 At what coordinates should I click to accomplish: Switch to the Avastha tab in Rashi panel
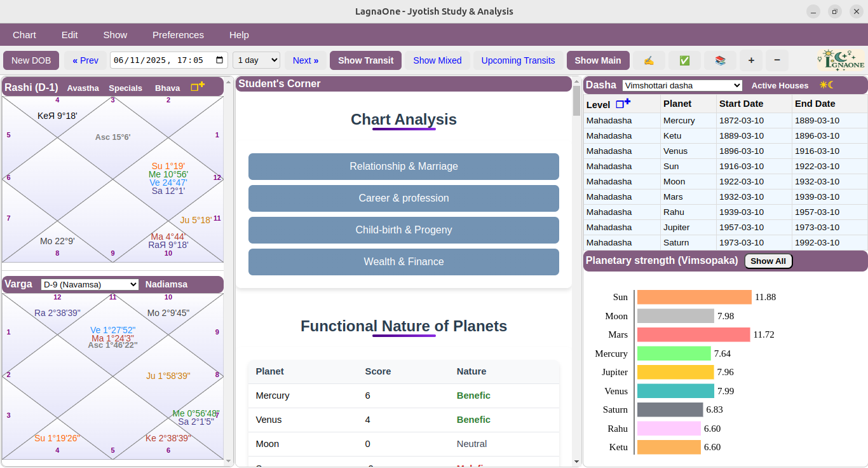83,88
